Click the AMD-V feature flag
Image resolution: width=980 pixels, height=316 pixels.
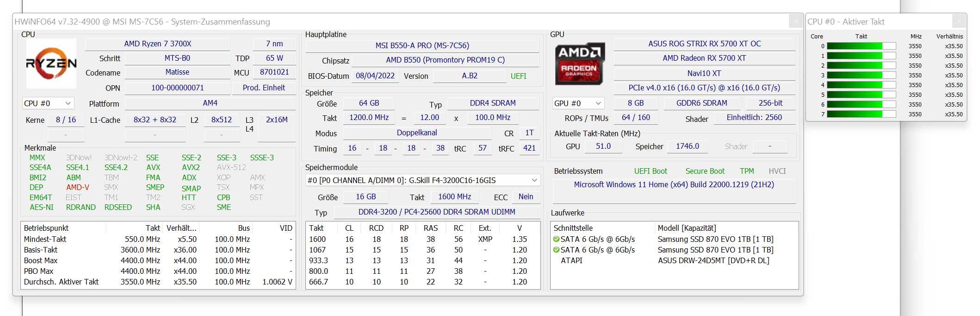(77, 188)
